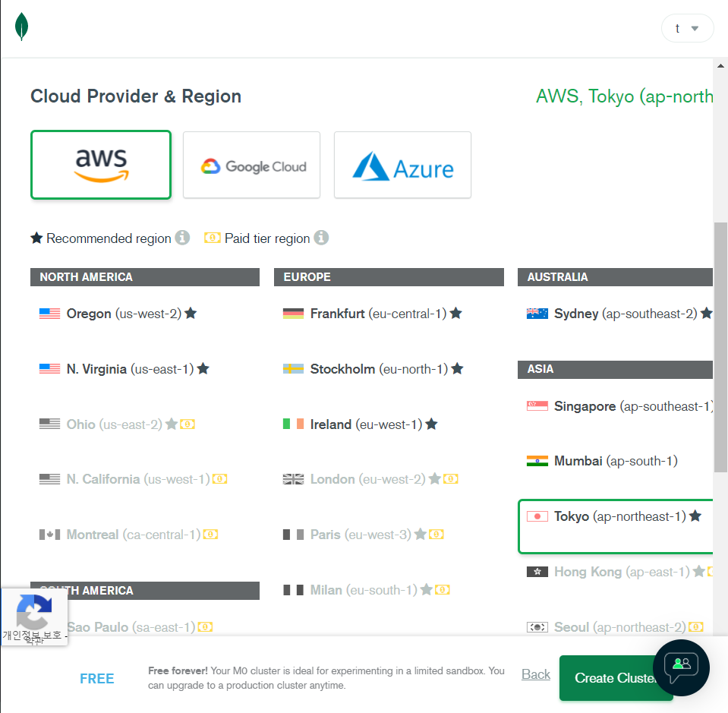Click the paid tier icon next to Paris
728x713 pixels.
(x=436, y=535)
